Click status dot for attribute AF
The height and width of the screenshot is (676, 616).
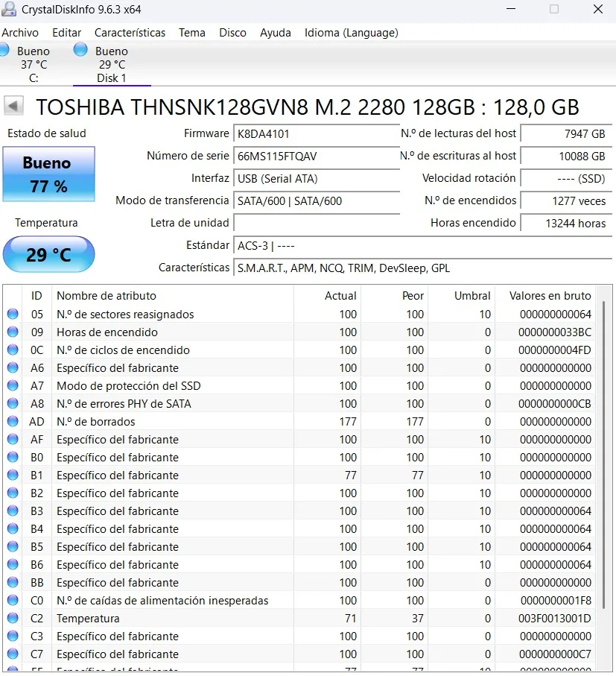click(x=13, y=439)
